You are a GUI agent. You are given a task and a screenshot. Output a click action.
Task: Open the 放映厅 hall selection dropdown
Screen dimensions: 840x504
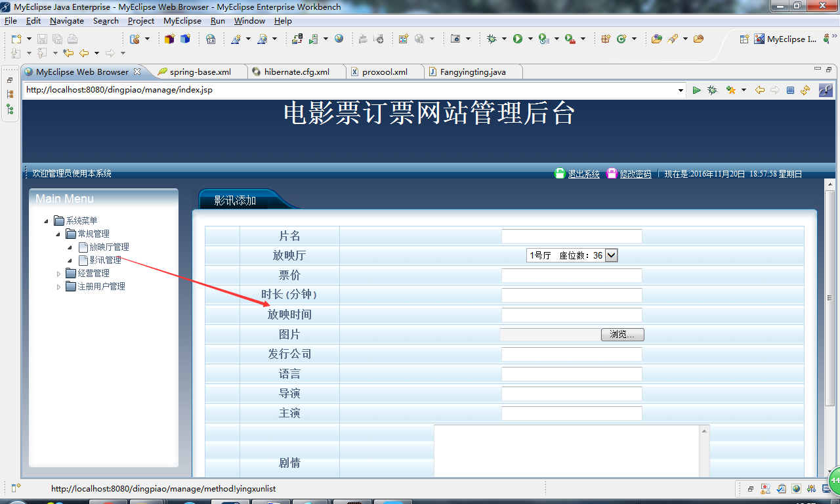coord(611,255)
